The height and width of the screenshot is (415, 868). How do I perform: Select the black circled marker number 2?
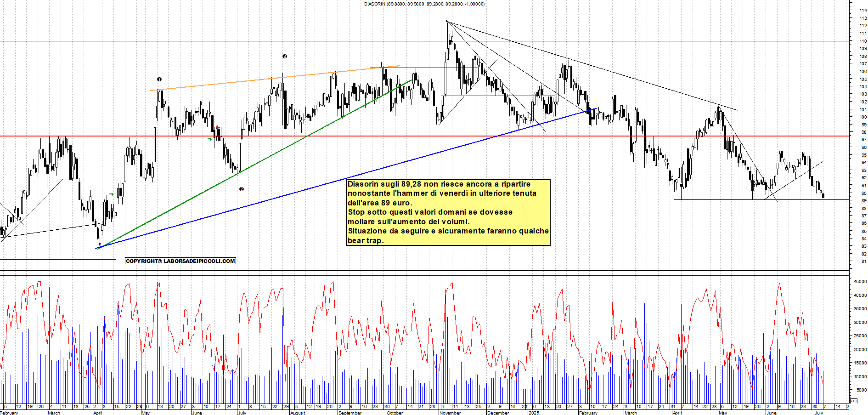242,189
